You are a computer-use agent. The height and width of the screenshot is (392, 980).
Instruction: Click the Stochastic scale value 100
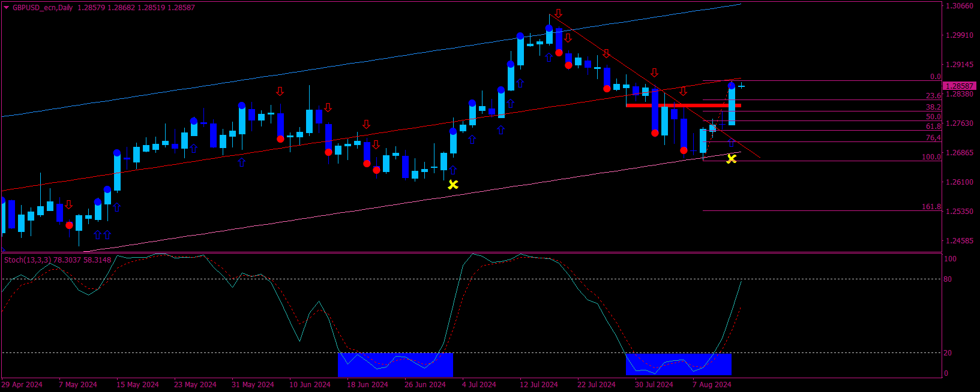click(x=950, y=259)
